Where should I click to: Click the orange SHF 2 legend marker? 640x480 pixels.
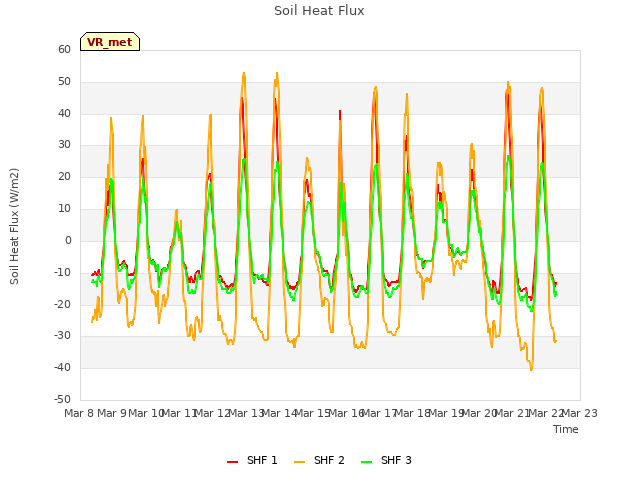click(x=299, y=462)
